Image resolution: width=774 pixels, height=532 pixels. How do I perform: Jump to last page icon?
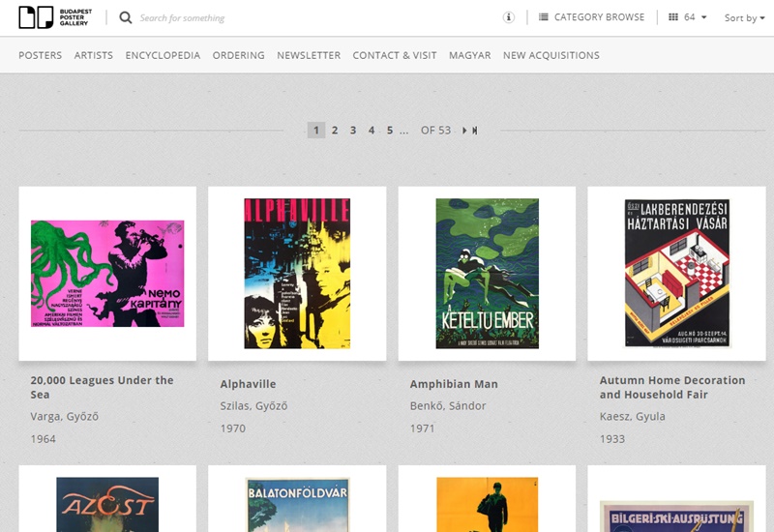pos(475,131)
